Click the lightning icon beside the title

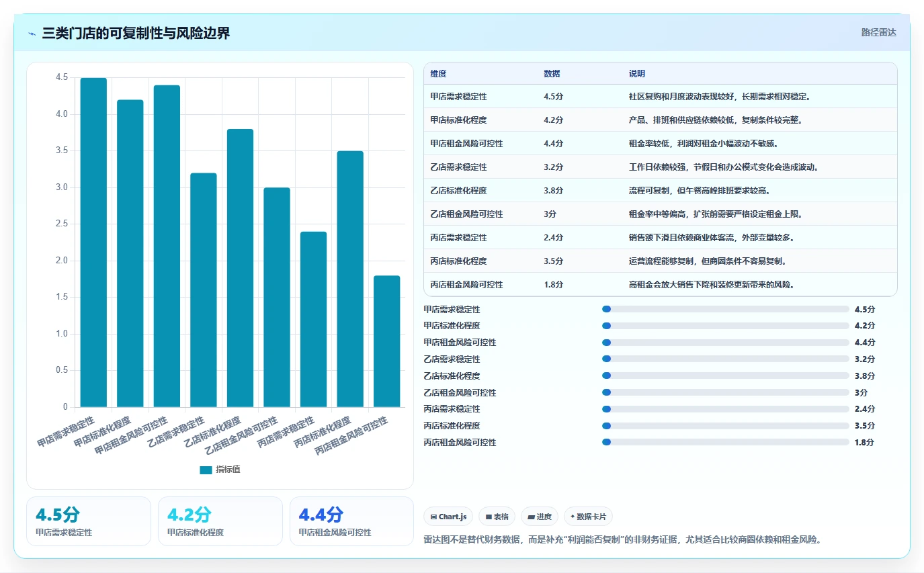32,33
